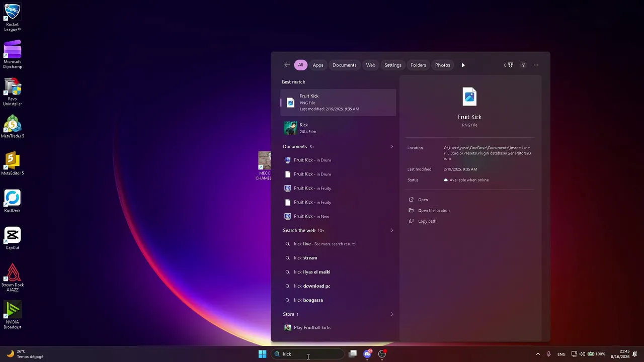Select the RustDesk desktop icon
The width and height of the screenshot is (644, 362).
pos(12,201)
